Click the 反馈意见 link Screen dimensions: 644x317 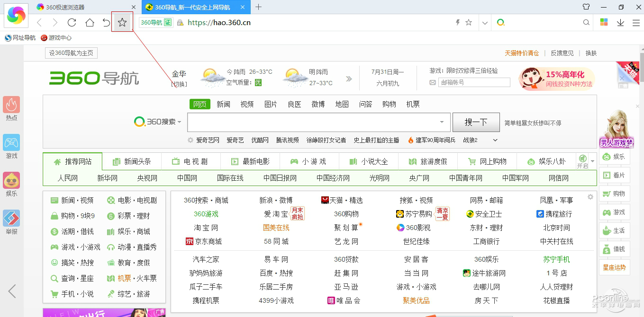click(x=562, y=53)
